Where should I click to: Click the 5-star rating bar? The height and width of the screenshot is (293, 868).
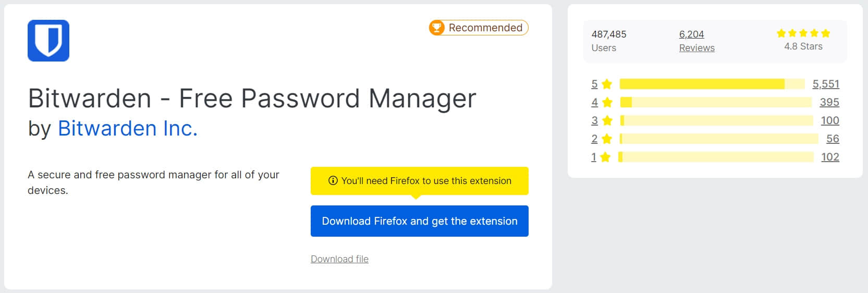(712, 84)
